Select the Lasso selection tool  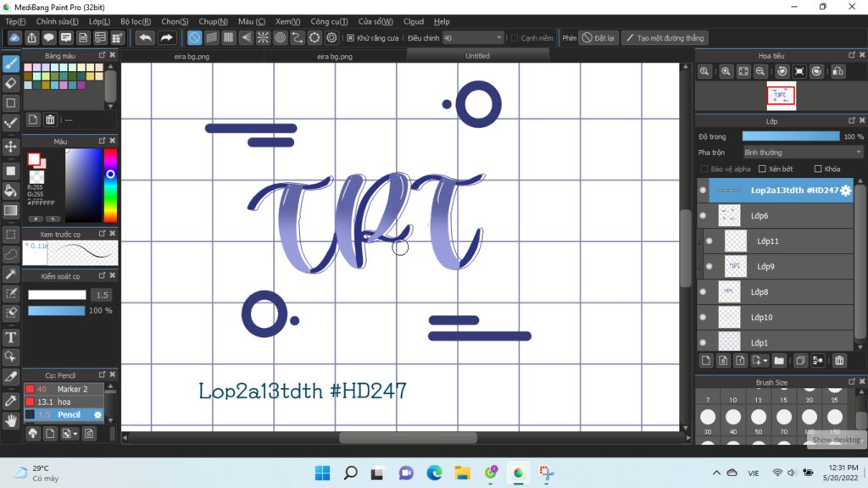tap(10, 254)
